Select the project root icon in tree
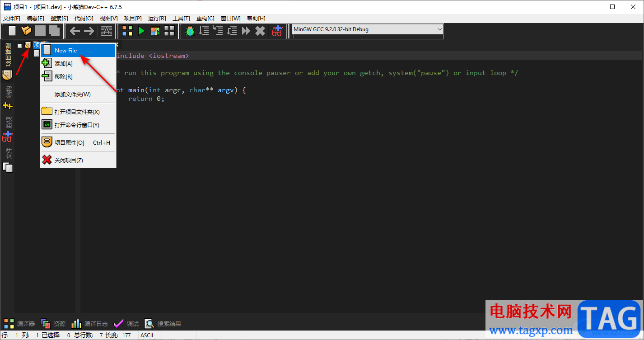Screen dimensions: 644x340 pos(28,45)
